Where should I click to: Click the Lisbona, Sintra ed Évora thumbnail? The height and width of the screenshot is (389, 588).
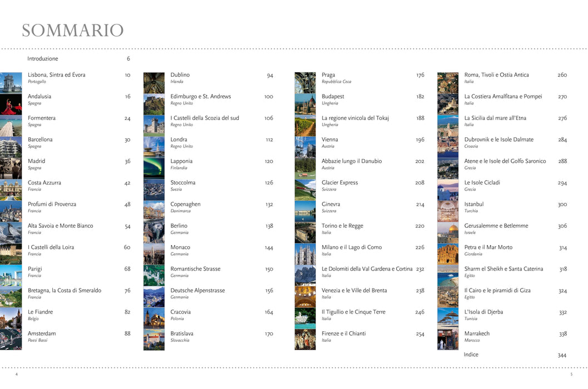tap(11, 83)
